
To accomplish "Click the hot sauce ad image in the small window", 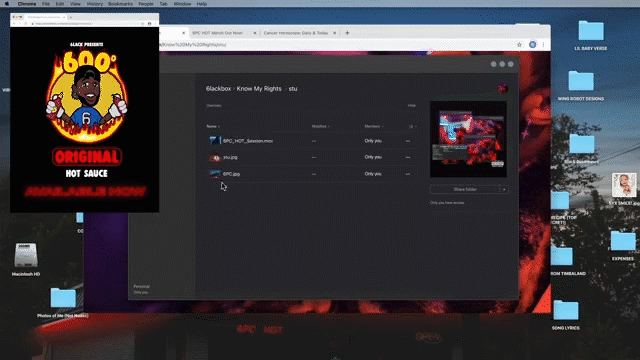I will 84,120.
